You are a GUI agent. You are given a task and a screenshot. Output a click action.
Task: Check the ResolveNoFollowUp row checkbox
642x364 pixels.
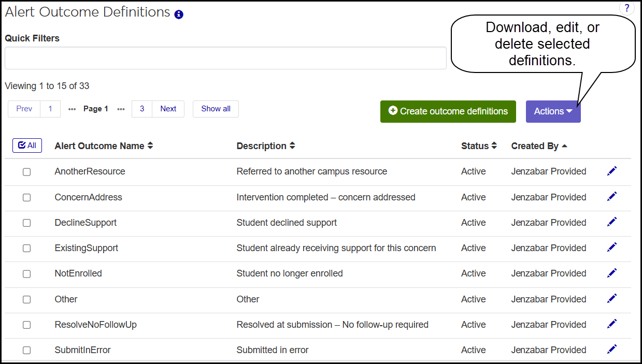click(x=26, y=325)
